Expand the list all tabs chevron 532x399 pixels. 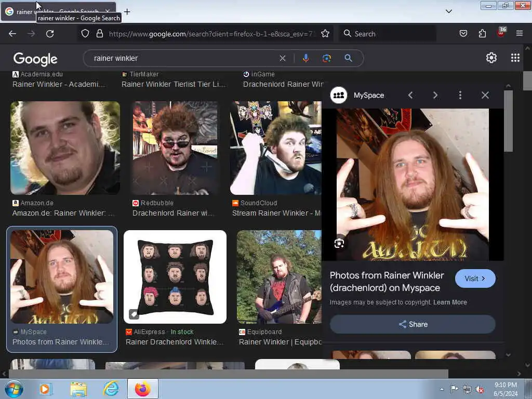pos(449,11)
